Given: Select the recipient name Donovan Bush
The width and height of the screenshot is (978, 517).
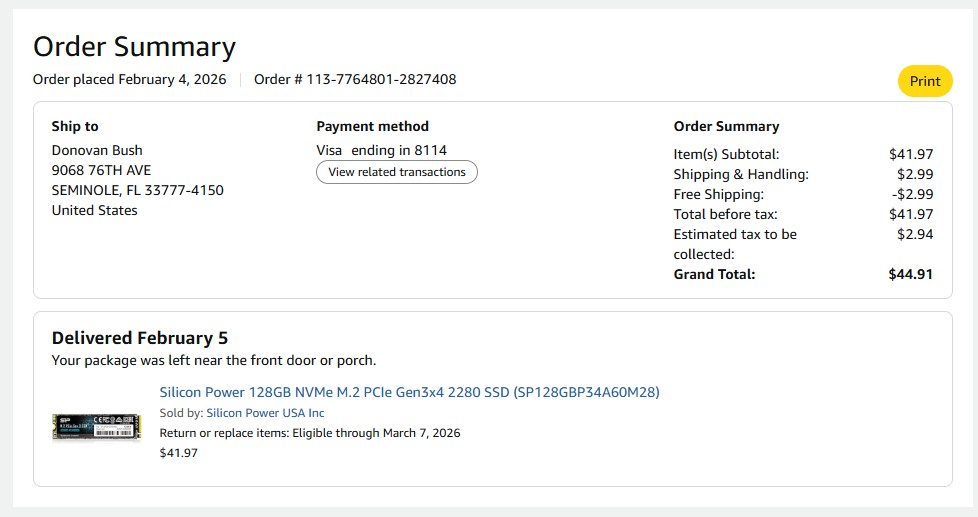Looking at the screenshot, I should pyautogui.click(x=97, y=150).
